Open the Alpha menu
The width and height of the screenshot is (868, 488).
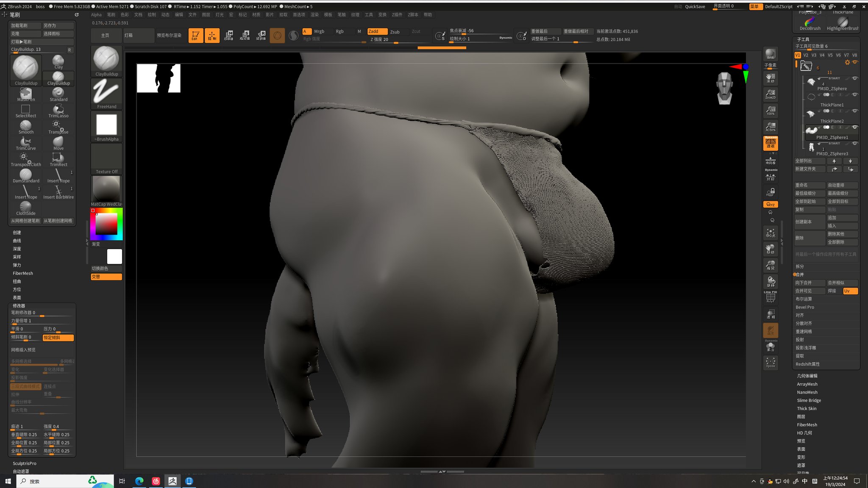[x=96, y=15]
